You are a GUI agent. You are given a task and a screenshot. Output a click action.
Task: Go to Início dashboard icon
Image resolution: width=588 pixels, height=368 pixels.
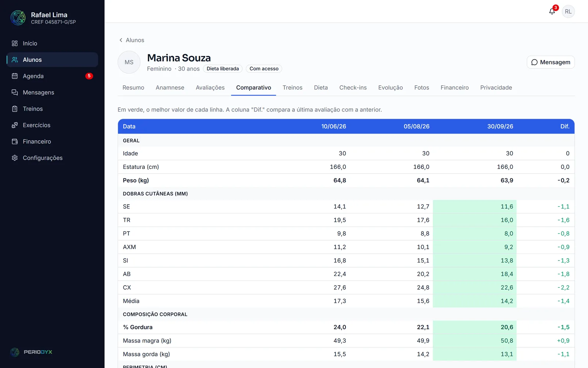[x=15, y=43]
